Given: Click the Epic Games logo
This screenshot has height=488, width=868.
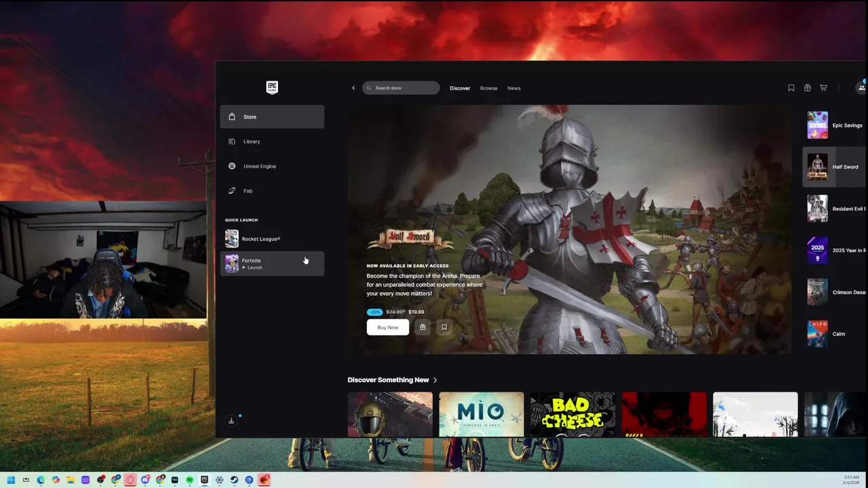Looking at the screenshot, I should 272,87.
